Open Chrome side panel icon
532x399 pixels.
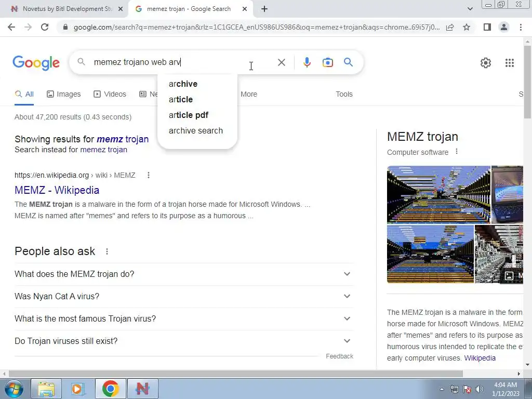tap(487, 27)
